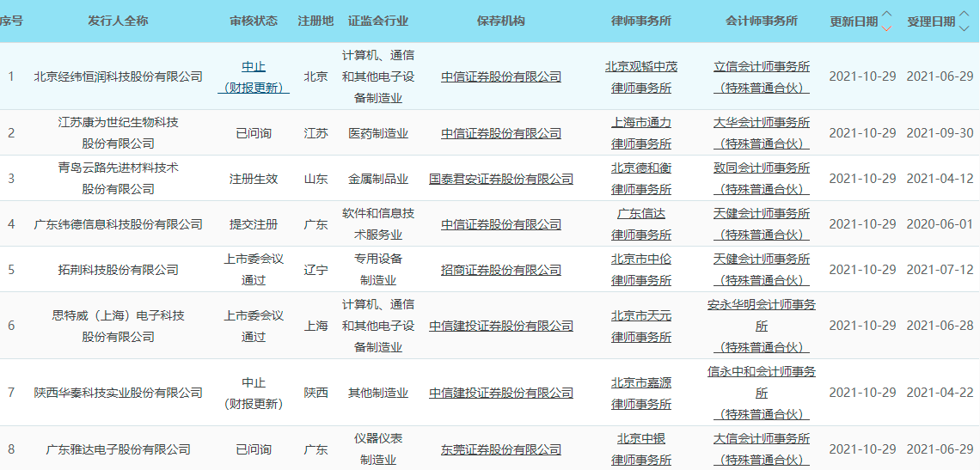Screen dimensions: 980x470
Task: Select issuer 陕西华秦科技实业股份有限公司
Action: 118,394
